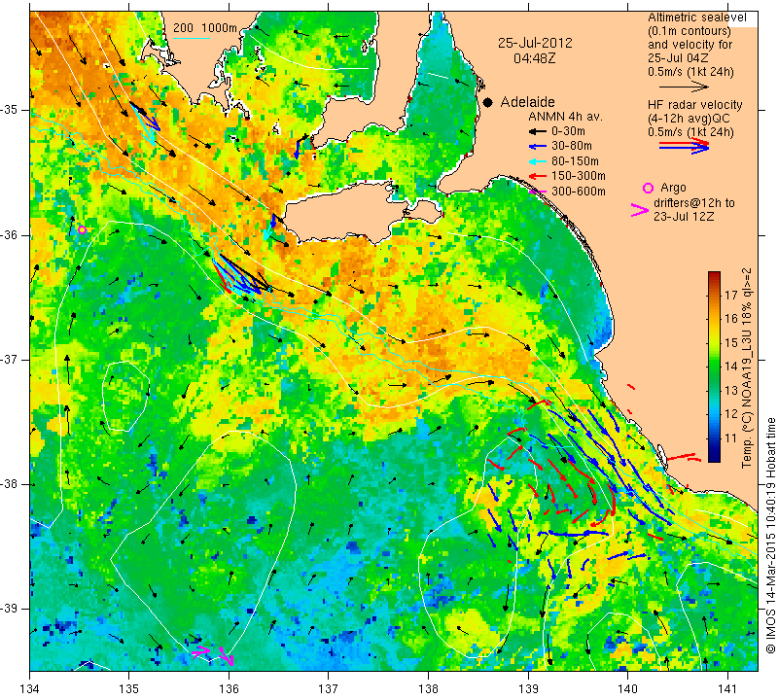Viewport: 778px width, 700px height.
Task: Click the -39 latitude axis label
Action: (10, 609)
